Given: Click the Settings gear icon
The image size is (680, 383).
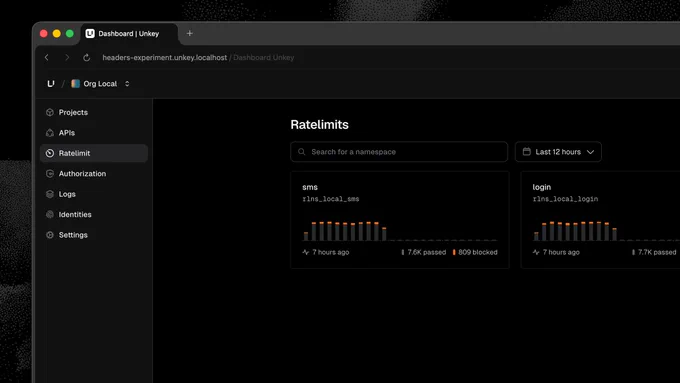Looking at the screenshot, I should pyautogui.click(x=50, y=235).
